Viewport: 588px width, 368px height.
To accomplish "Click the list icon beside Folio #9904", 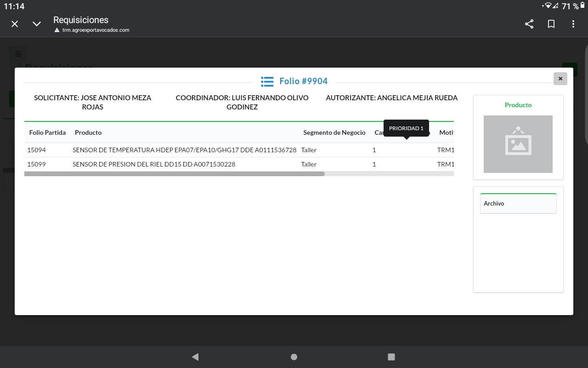I will tap(267, 81).
